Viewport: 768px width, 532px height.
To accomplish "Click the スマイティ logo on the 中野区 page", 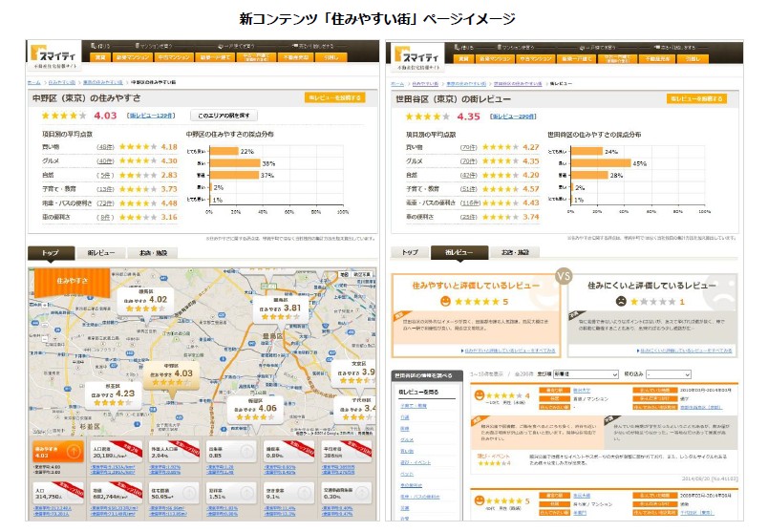I will click(53, 57).
